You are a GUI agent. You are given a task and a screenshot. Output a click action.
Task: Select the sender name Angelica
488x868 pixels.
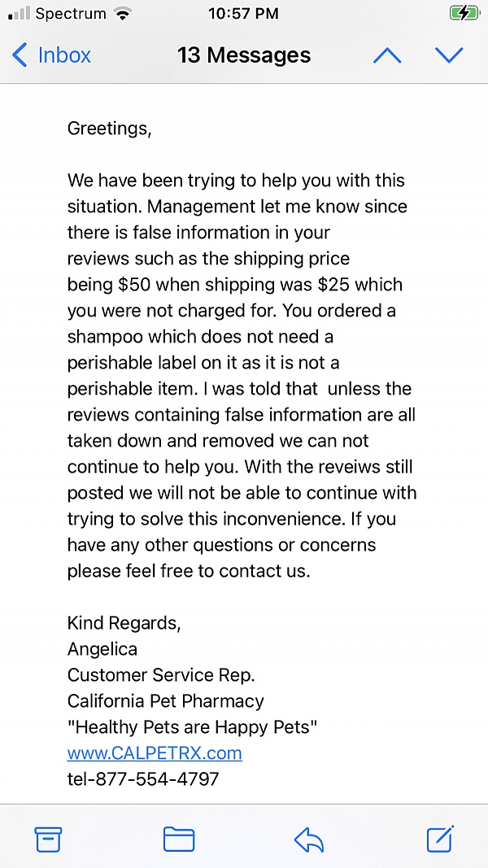102,649
